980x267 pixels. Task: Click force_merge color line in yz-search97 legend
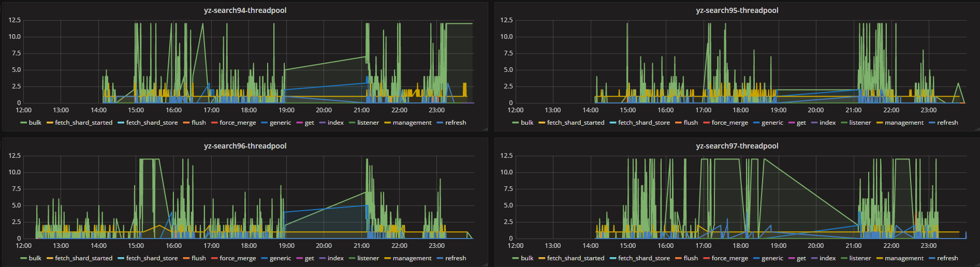(x=706, y=258)
